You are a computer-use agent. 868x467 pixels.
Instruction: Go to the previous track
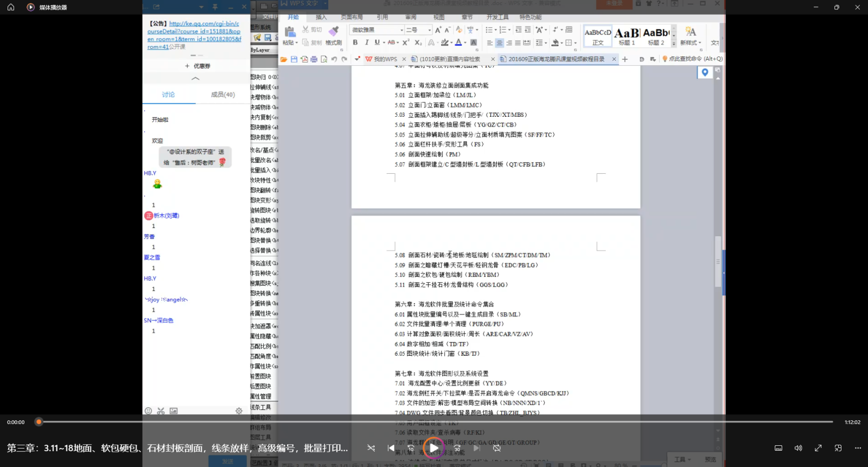(391, 448)
